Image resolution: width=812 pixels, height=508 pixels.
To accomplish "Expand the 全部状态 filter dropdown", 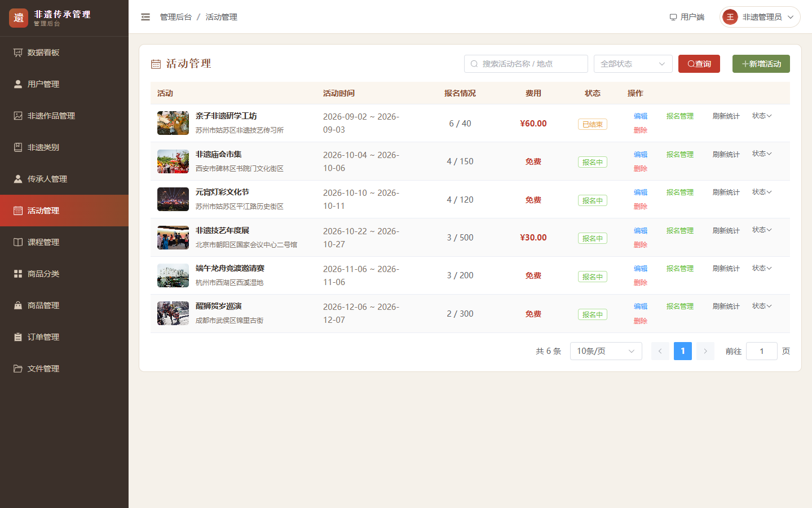I will click(x=633, y=64).
